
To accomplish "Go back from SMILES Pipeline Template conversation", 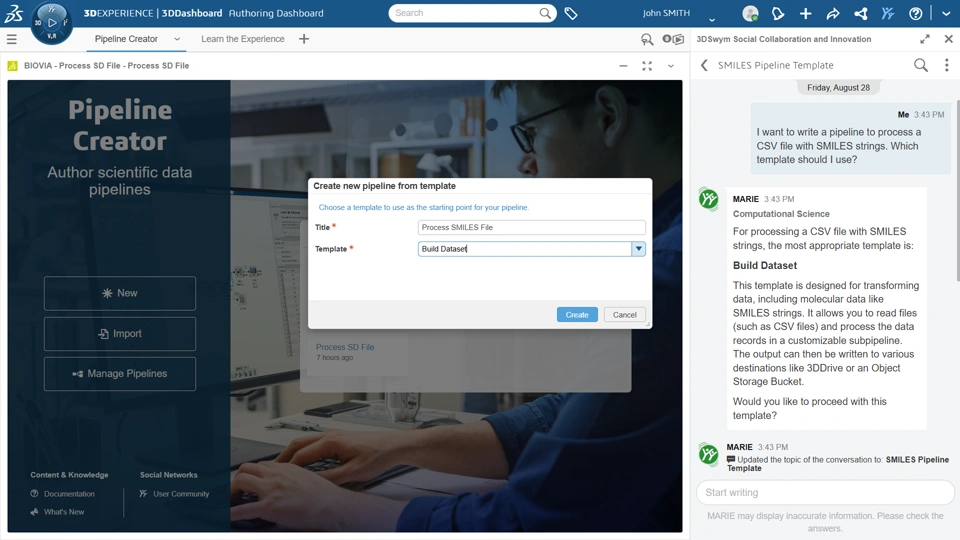I will coord(704,65).
